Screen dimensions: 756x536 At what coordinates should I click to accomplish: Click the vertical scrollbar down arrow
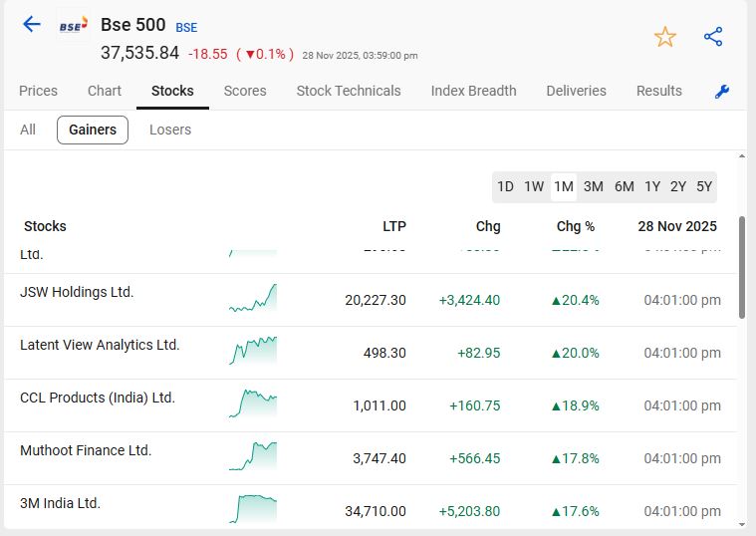[741, 523]
